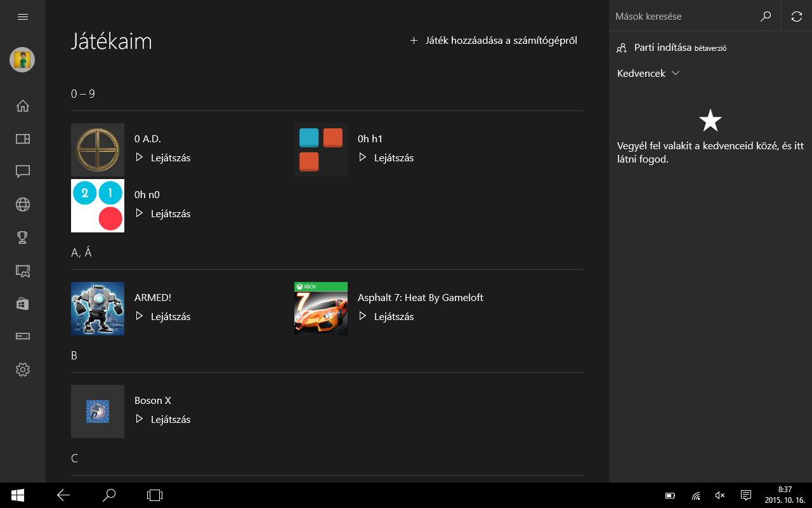812x508 pixels.
Task: Click the search magnifier in friends panel
Action: tap(766, 17)
